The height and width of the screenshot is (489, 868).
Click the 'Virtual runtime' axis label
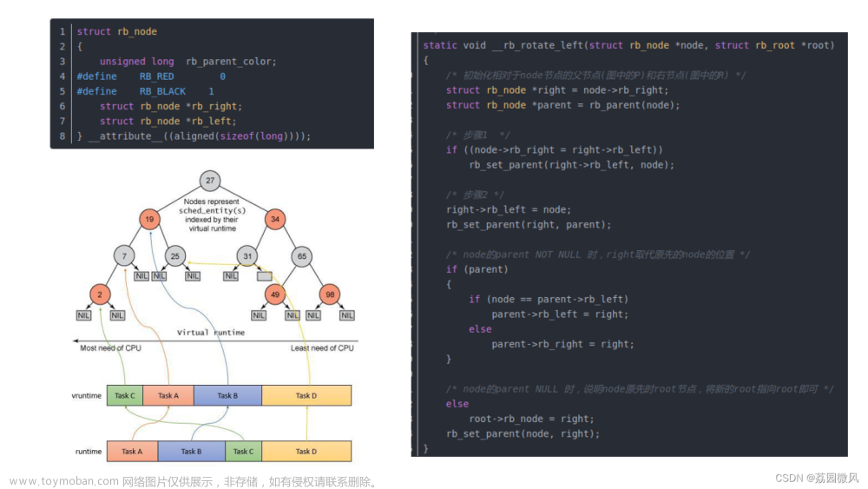click(211, 333)
